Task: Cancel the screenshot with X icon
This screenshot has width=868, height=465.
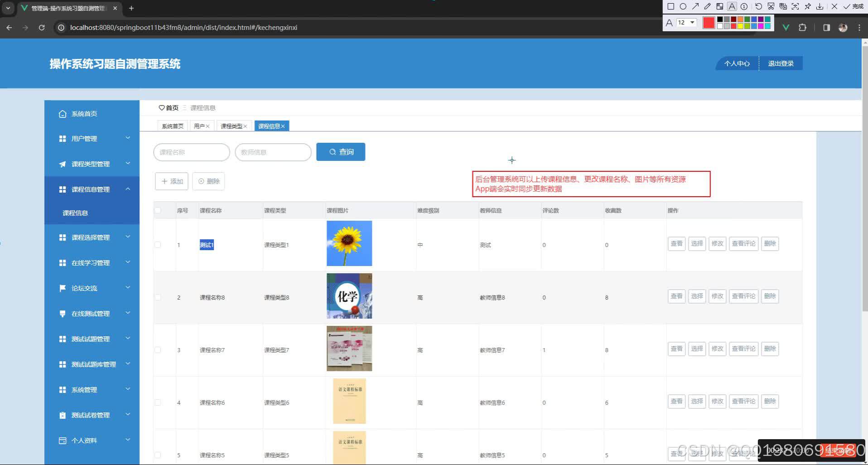Action: 834,6
